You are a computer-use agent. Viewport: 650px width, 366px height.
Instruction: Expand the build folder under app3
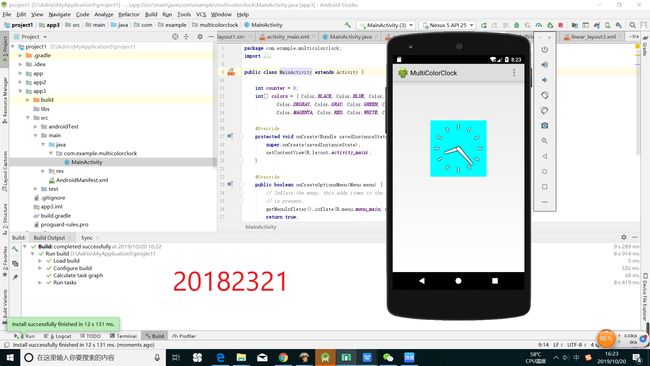pos(28,100)
